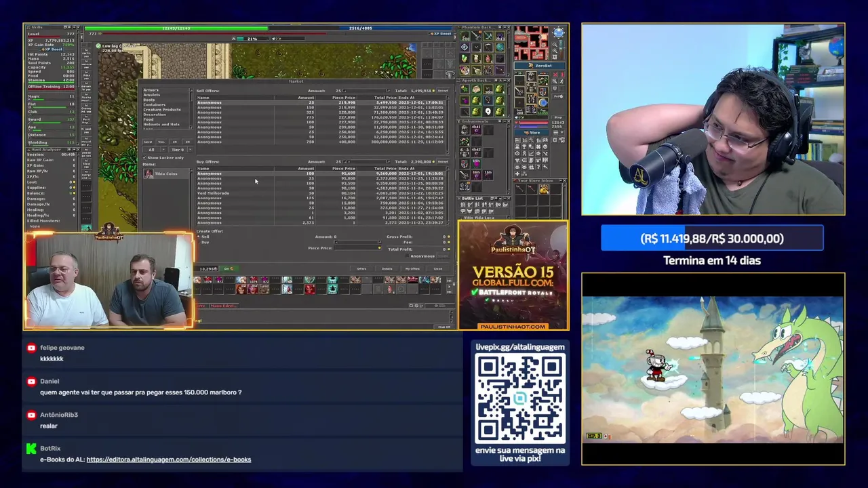The height and width of the screenshot is (488, 868).
Task: Select Food market category
Action: point(149,119)
